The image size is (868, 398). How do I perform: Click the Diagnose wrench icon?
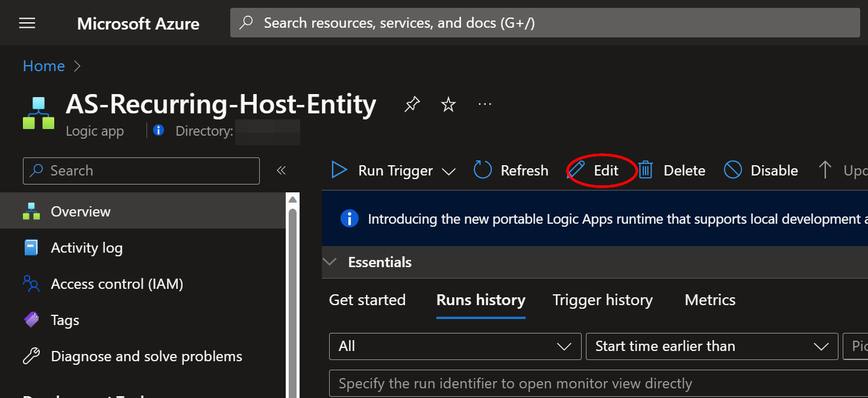pyautogui.click(x=31, y=356)
